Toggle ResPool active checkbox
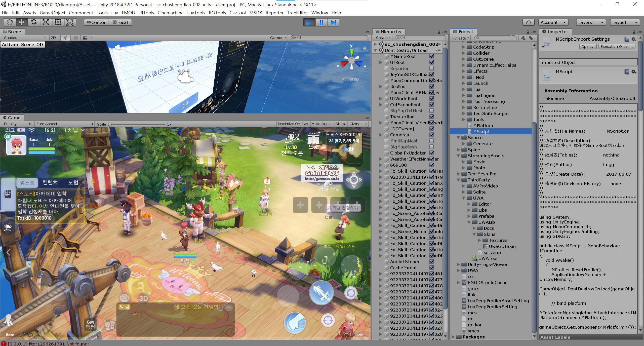The width and height of the screenshot is (644, 346). [432, 87]
